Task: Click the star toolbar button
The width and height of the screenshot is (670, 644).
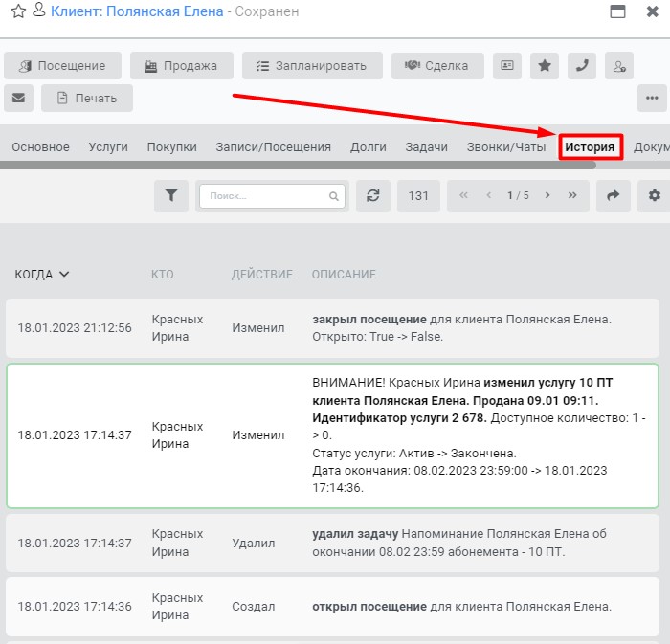Action: pos(545,66)
